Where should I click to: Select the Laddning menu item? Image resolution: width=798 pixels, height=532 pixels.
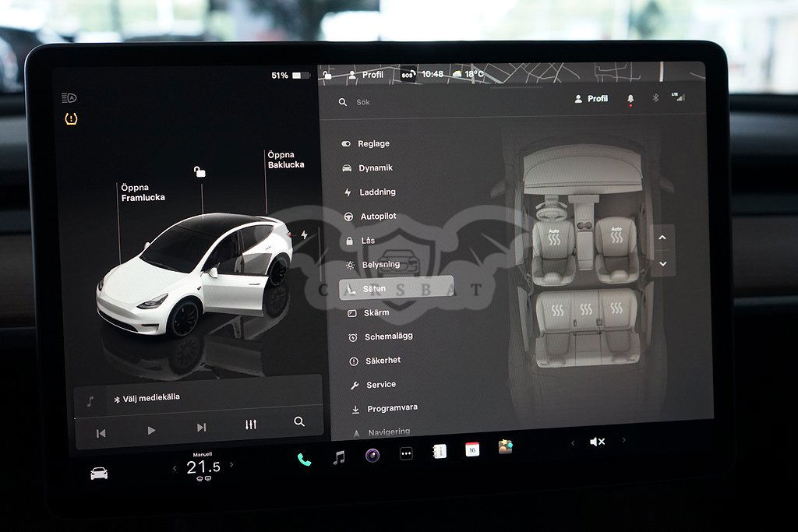click(x=377, y=192)
